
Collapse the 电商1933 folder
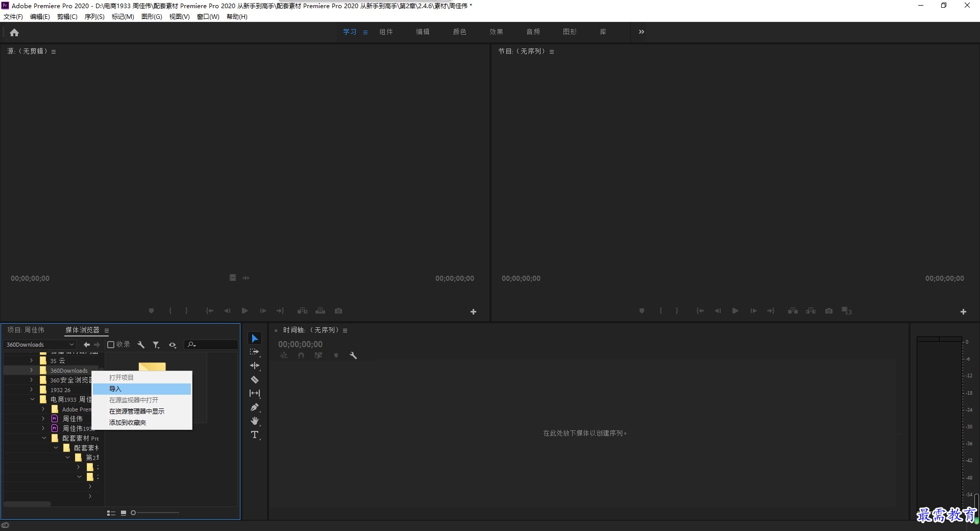[32, 399]
